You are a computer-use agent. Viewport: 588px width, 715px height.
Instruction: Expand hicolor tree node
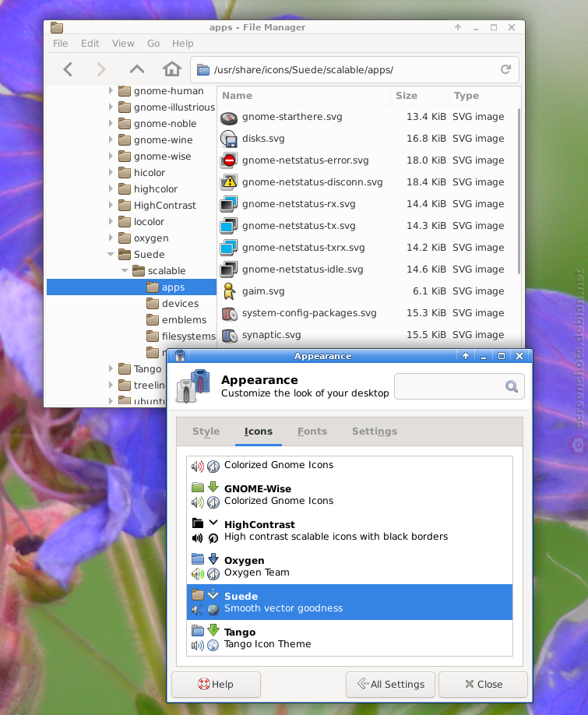coord(111,172)
